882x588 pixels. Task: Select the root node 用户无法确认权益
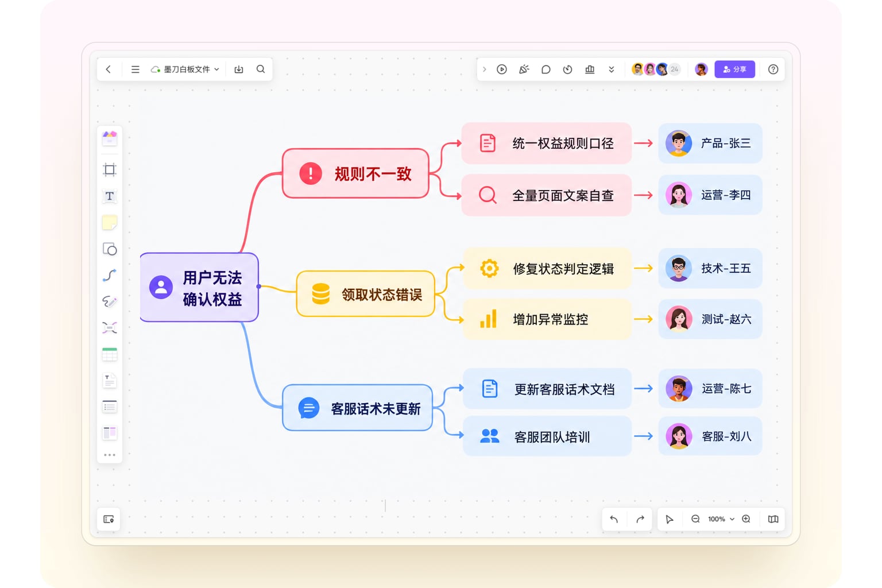pyautogui.click(x=199, y=288)
